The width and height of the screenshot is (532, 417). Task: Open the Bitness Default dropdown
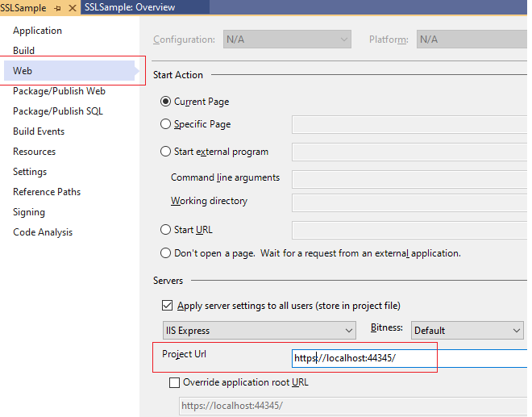[468, 331]
